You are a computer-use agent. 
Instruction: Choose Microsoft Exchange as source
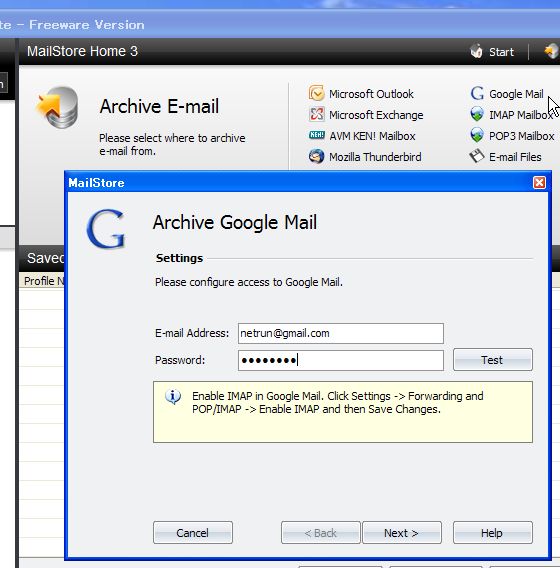click(376, 115)
